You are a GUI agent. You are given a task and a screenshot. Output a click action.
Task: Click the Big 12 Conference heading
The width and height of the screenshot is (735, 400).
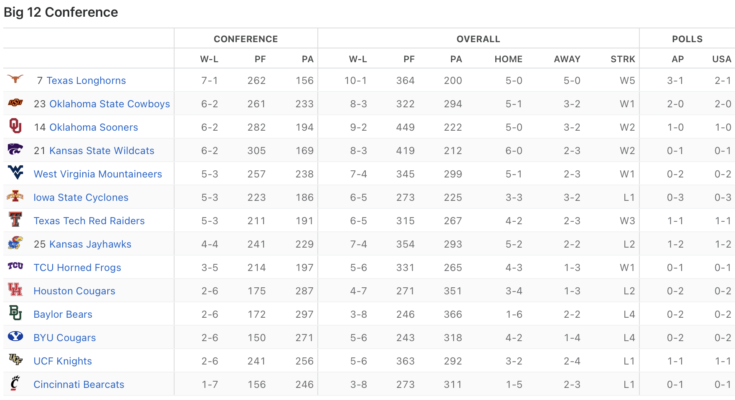tap(60, 13)
